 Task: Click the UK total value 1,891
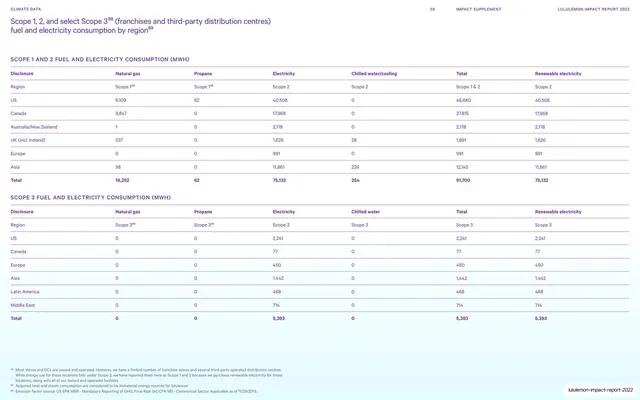(461, 140)
